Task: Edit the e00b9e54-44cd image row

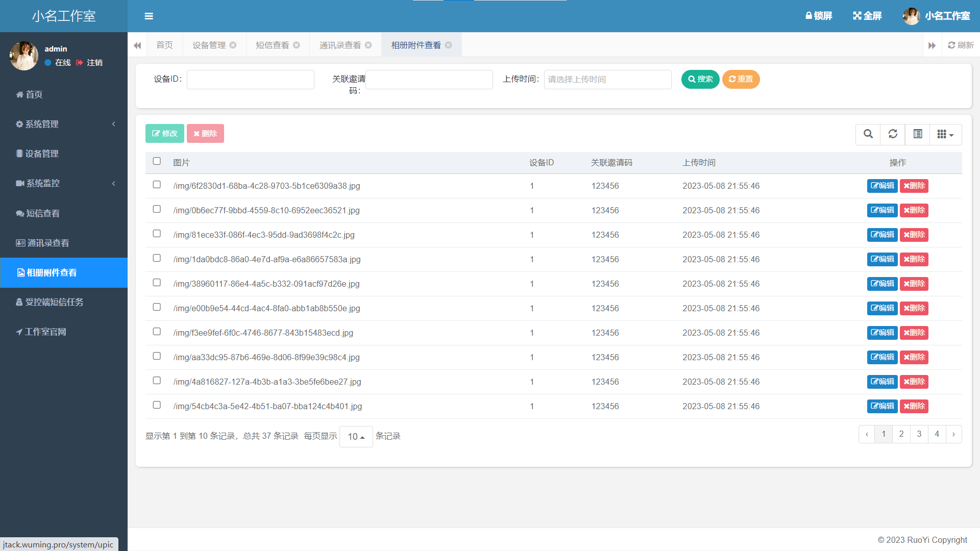Action: pos(882,308)
